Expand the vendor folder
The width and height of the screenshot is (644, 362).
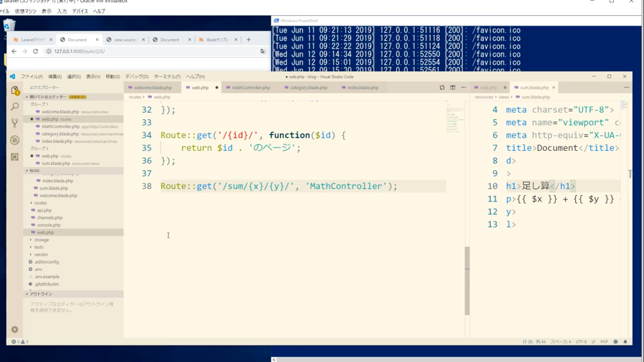(41, 255)
